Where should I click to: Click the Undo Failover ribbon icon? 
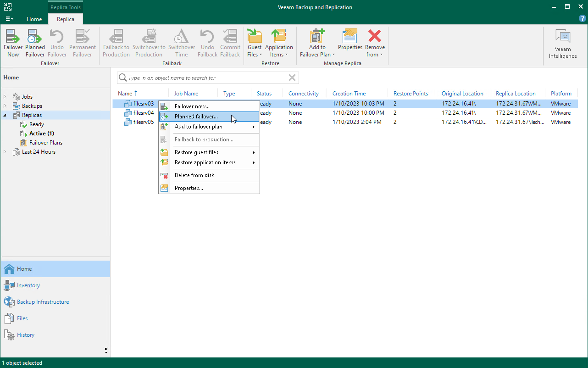pos(57,43)
